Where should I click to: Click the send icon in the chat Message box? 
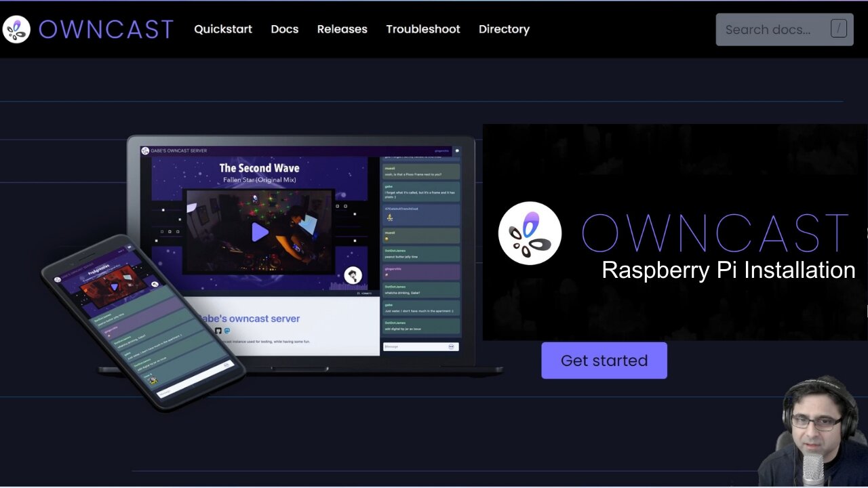coord(450,346)
